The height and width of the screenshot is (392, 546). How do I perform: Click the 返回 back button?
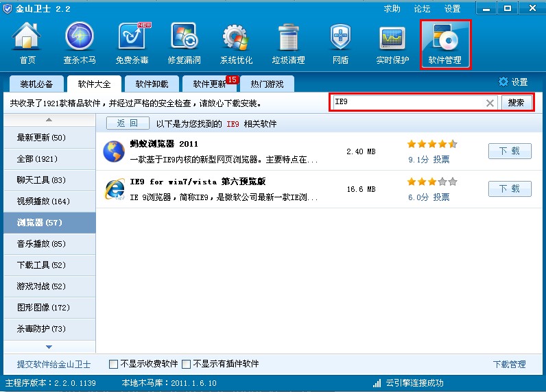(128, 123)
